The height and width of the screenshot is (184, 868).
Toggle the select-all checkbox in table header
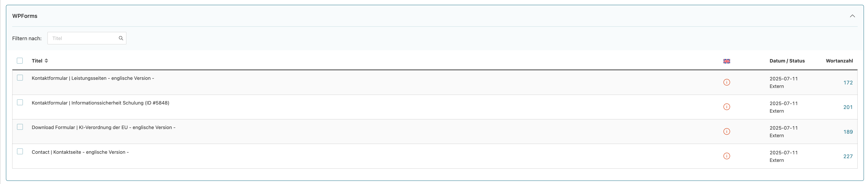(x=20, y=60)
